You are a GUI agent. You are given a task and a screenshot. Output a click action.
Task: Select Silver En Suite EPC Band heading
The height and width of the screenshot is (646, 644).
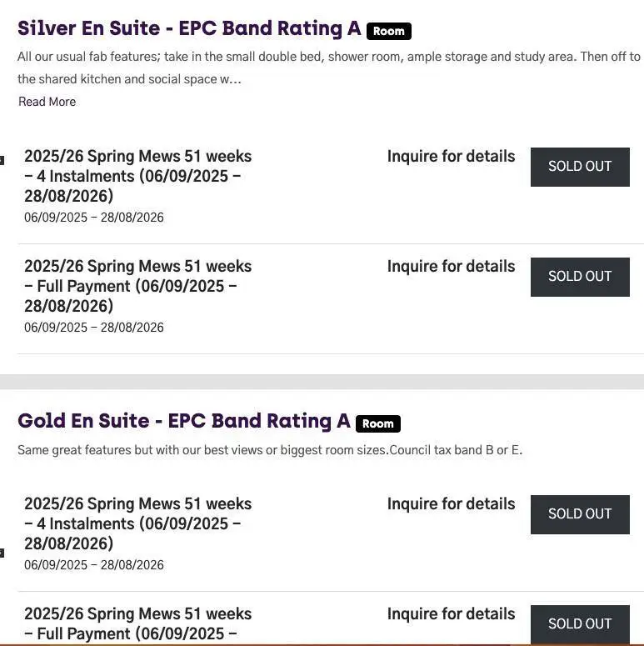click(189, 29)
